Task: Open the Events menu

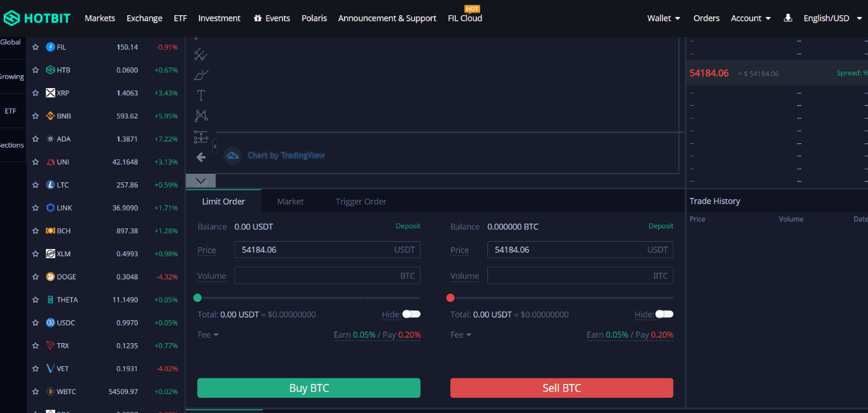Action: pos(272,18)
